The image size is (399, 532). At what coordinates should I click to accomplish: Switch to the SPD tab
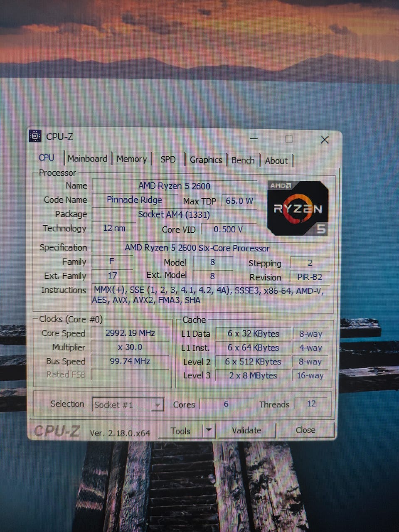tap(168, 160)
